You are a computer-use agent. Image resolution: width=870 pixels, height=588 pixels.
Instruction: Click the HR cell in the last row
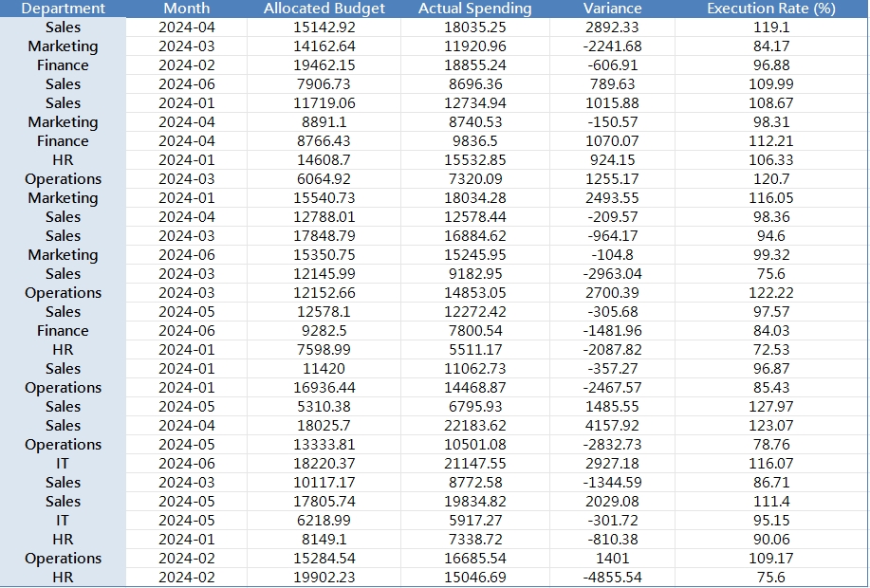63,578
